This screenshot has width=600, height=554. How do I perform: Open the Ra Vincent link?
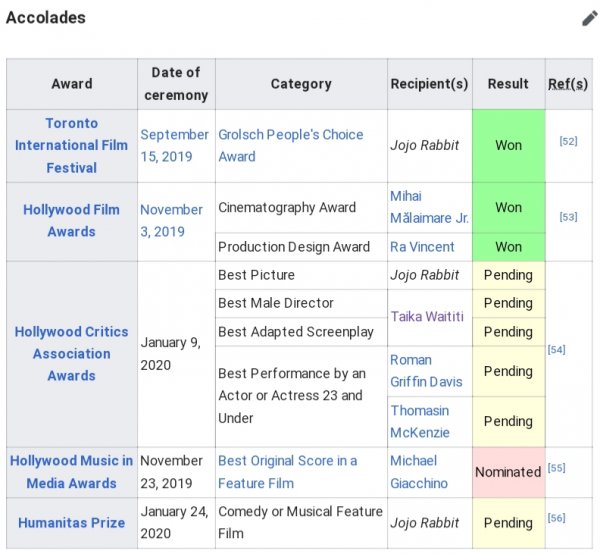tap(422, 247)
